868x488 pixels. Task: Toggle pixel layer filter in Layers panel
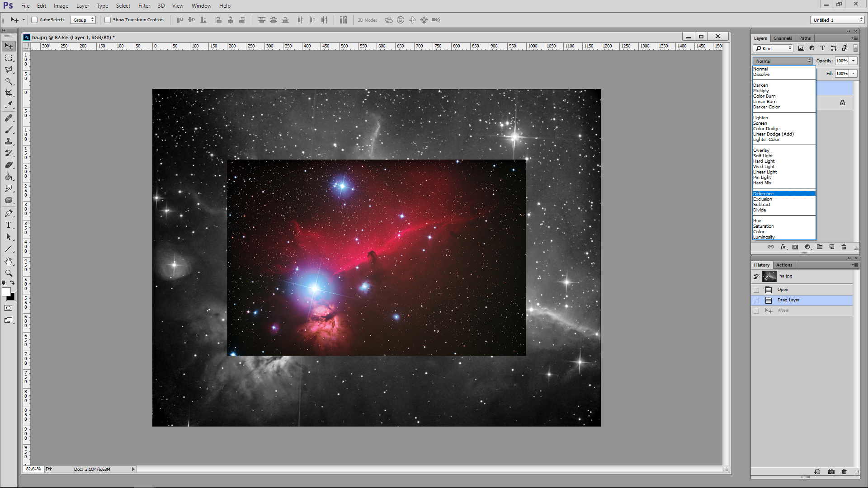[801, 48]
